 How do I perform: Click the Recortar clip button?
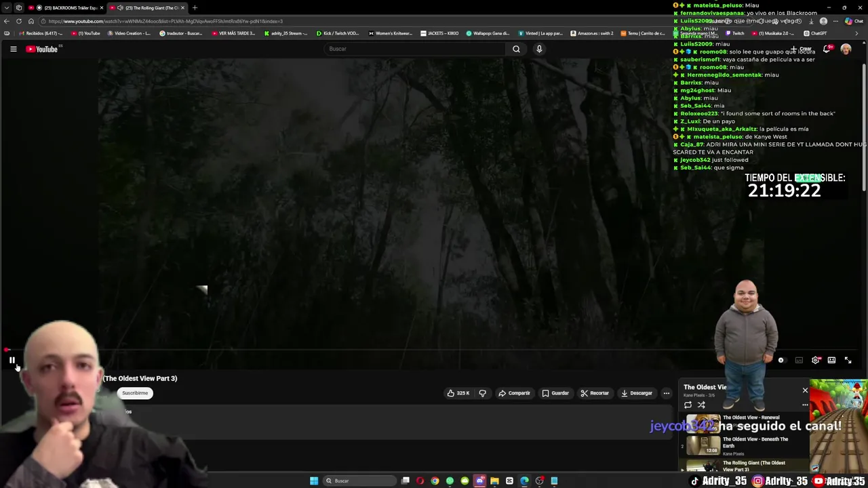pyautogui.click(x=595, y=393)
